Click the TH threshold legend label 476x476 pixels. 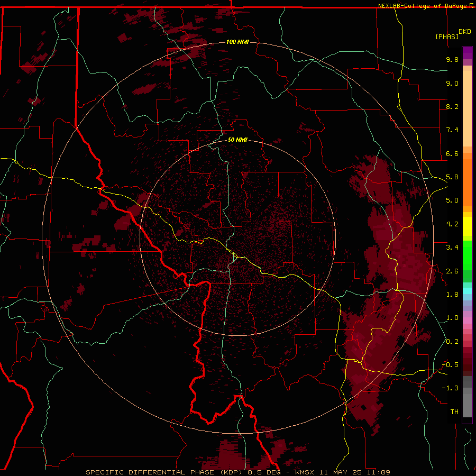(x=454, y=412)
